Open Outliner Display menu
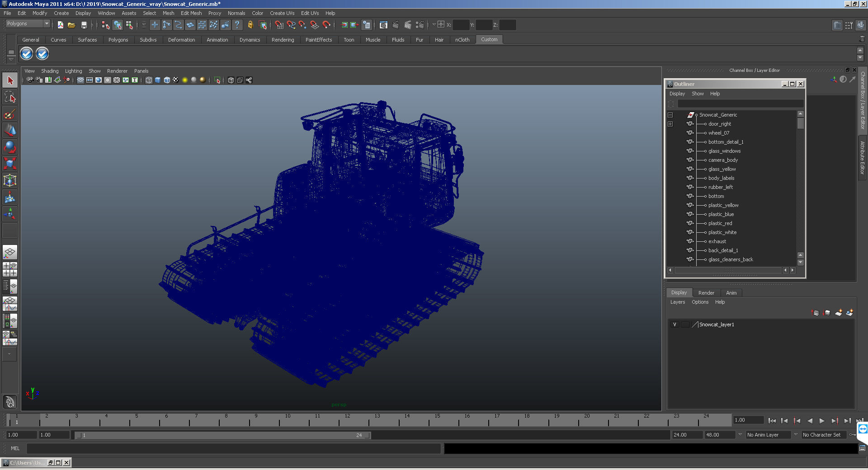Viewport: 868px width, 470px height. [677, 94]
